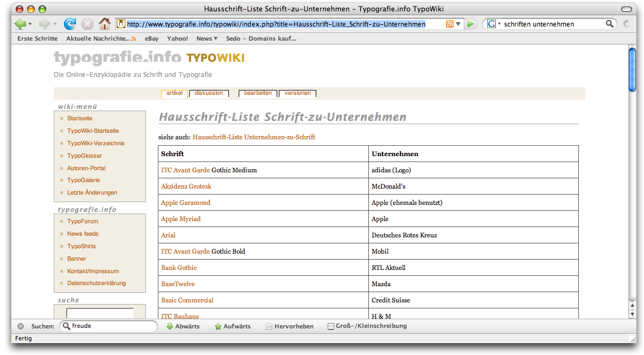Screen dimensions: 644x355
Task: Open the Arial font link
Action: (x=168, y=235)
